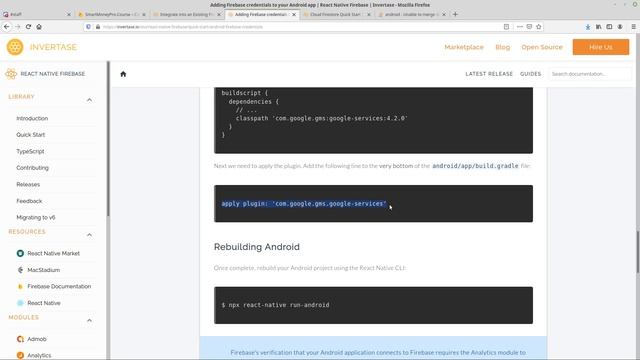Open page actions three-dot menu
Viewport: 640px width, 360px height.
tap(520, 27)
